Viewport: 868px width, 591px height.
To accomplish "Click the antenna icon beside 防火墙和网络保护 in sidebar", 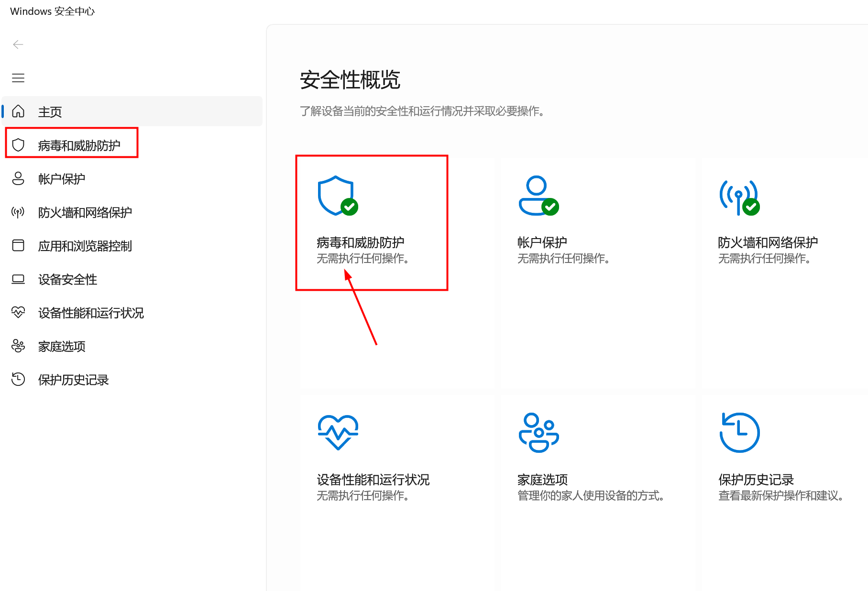I will (x=18, y=212).
